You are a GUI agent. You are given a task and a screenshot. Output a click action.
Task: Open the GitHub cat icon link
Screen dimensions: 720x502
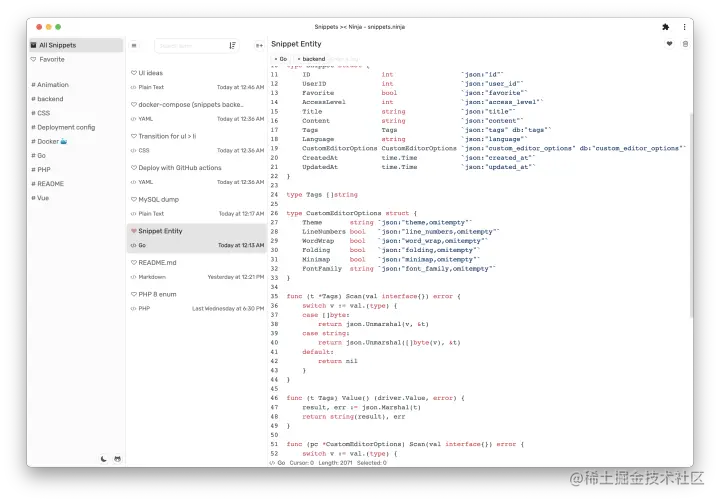coord(118,458)
